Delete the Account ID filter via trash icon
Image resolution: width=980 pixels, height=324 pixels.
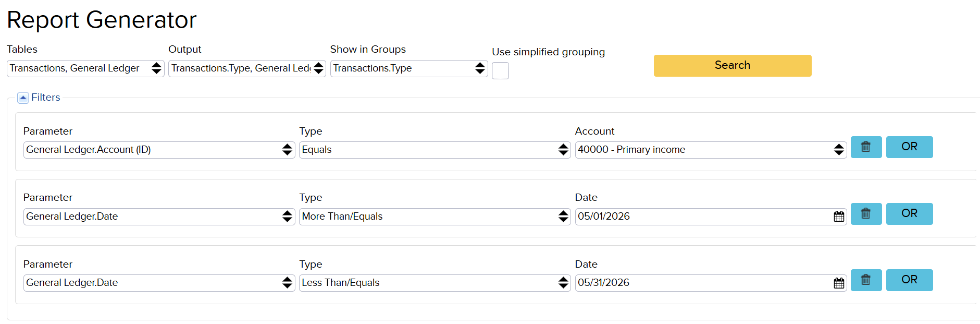coord(866,147)
